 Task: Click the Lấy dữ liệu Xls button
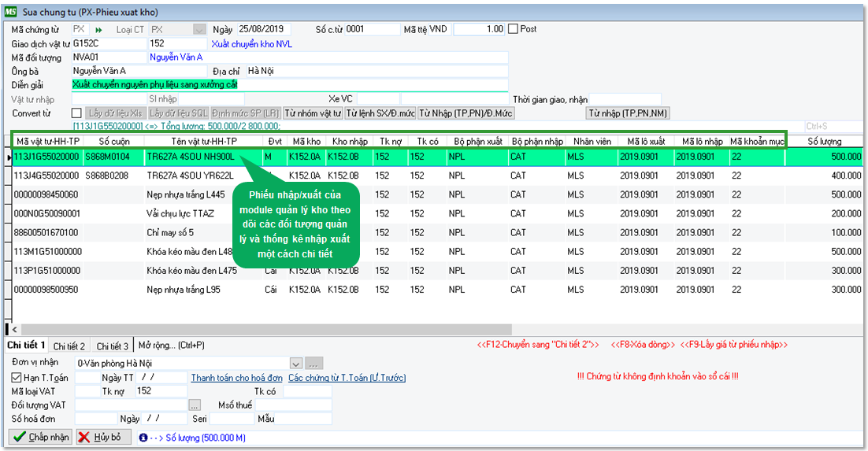(x=114, y=113)
